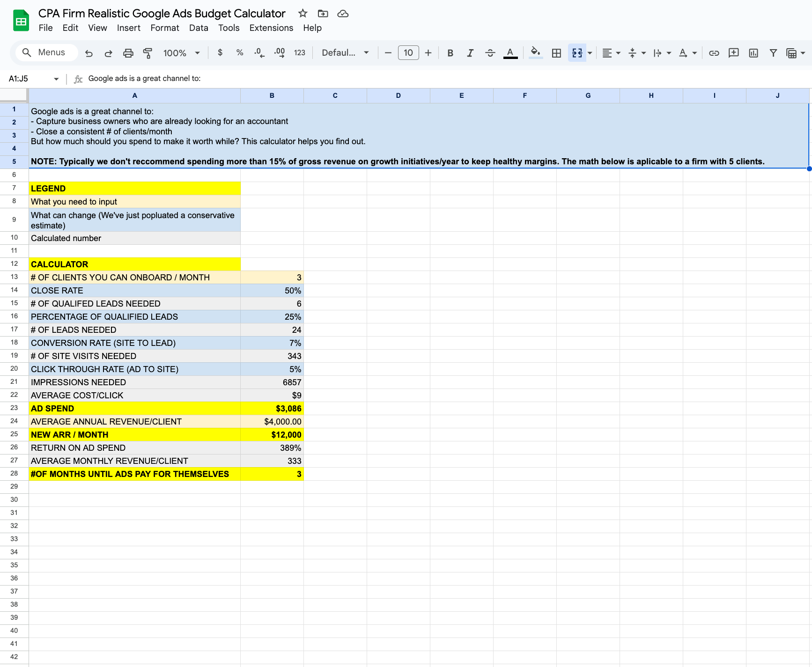Screen dimensions: 812x667
Task: Format selection as percent
Action: pos(240,53)
